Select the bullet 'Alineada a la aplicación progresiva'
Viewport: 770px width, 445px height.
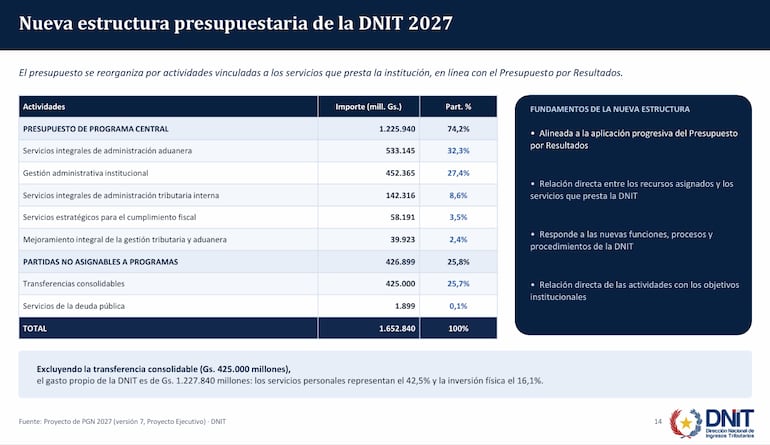(x=633, y=139)
